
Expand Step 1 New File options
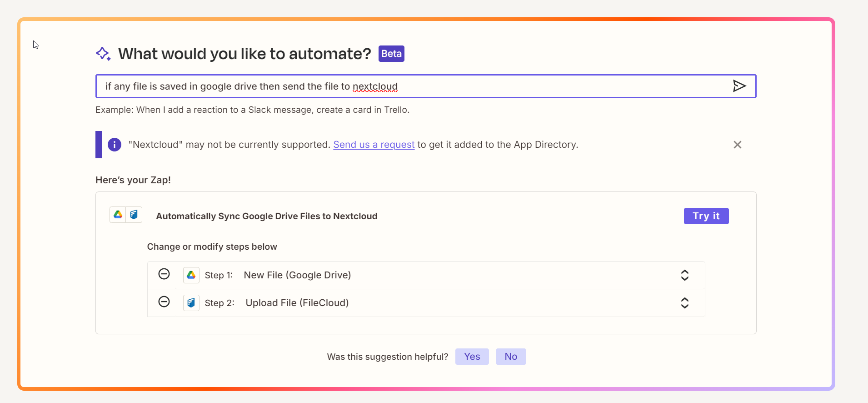[x=684, y=275]
